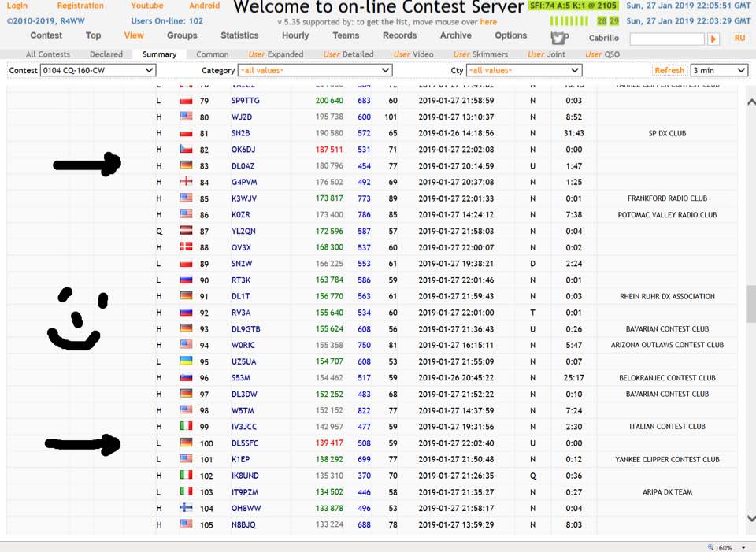Click the German flag beside DL0AZ
Image resolution: width=756 pixels, height=552 pixels.
pyautogui.click(x=187, y=166)
